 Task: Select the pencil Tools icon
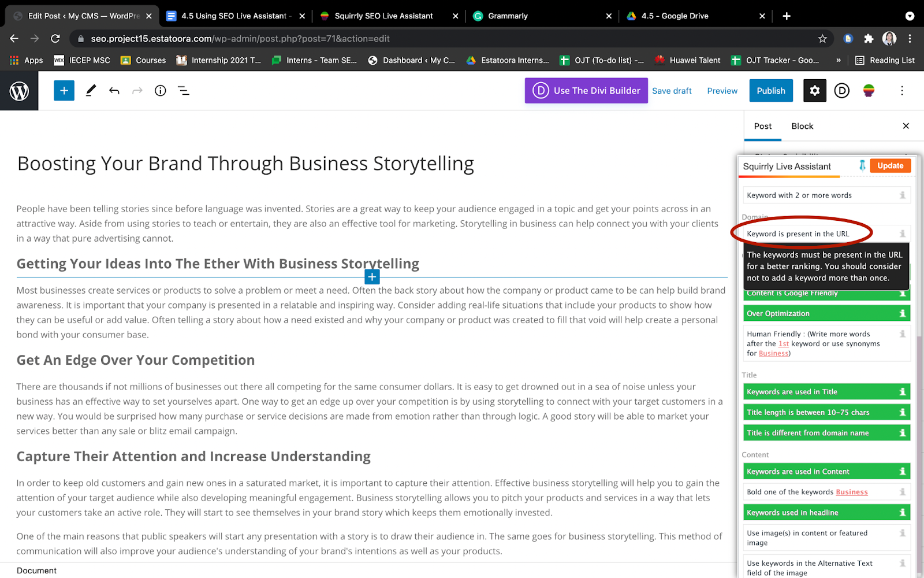coord(91,91)
